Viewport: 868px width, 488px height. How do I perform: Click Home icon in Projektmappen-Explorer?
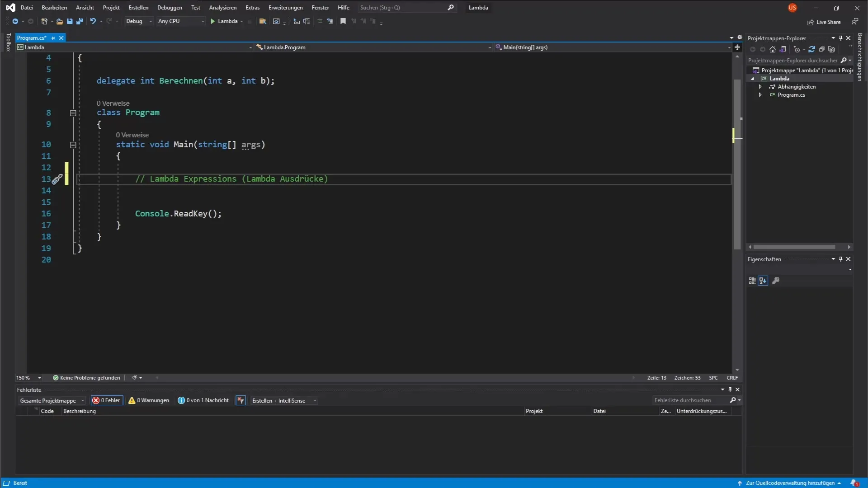point(773,50)
